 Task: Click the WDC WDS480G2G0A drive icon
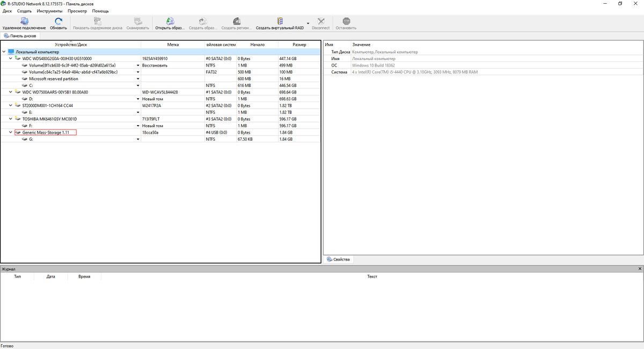pyautogui.click(x=18, y=59)
